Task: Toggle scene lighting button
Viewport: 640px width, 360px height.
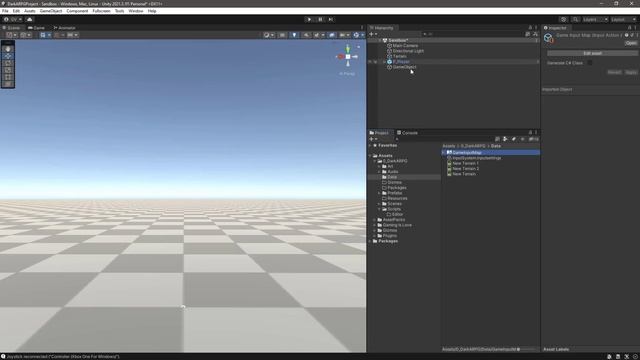Action: tap(294, 35)
